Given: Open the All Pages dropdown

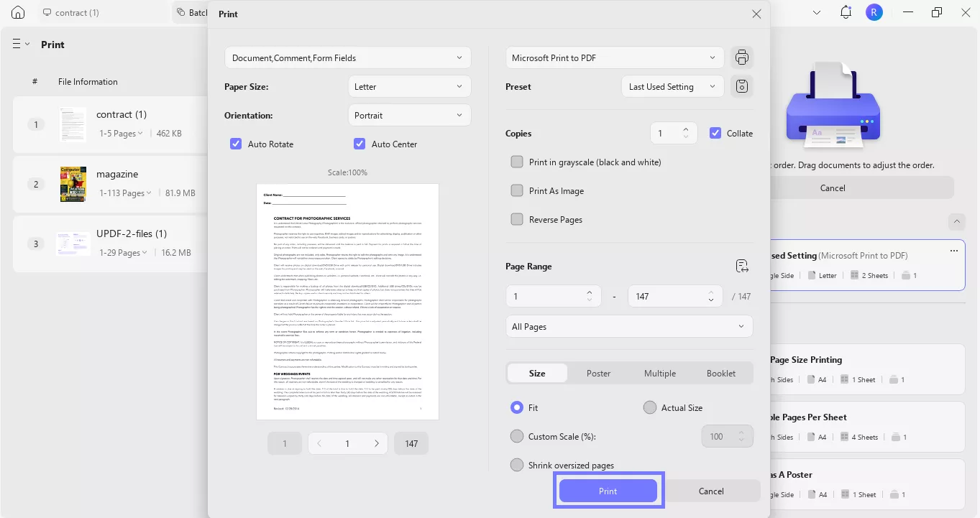Looking at the screenshot, I should [x=629, y=326].
